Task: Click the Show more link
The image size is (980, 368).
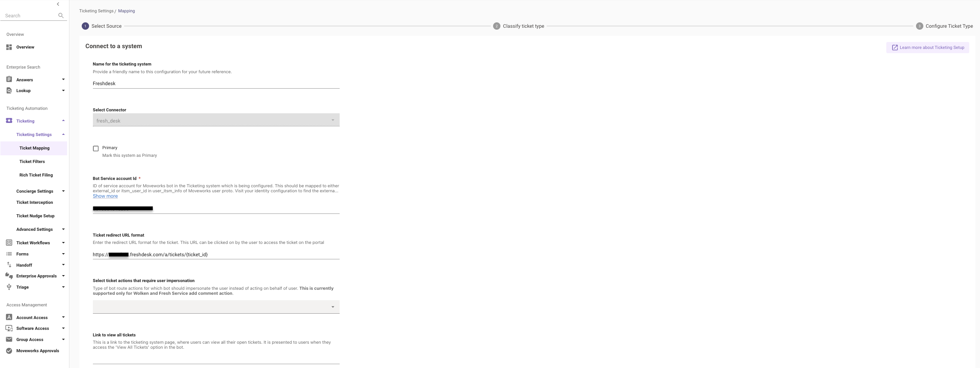Action: point(105,196)
